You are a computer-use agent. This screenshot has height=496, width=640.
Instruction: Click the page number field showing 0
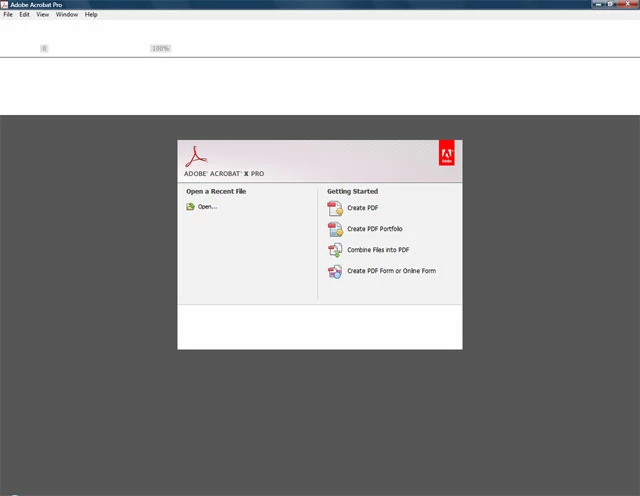click(x=44, y=48)
